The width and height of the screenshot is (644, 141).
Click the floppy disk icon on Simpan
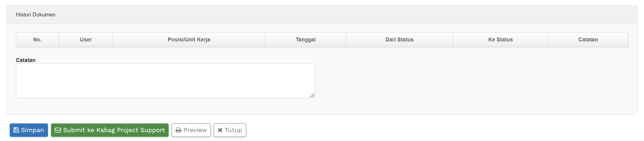[x=16, y=130]
